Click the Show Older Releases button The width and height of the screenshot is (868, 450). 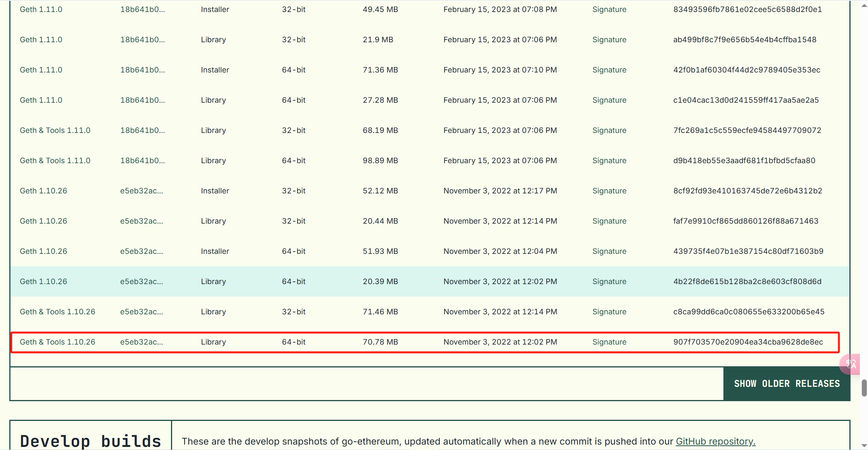[x=787, y=384]
